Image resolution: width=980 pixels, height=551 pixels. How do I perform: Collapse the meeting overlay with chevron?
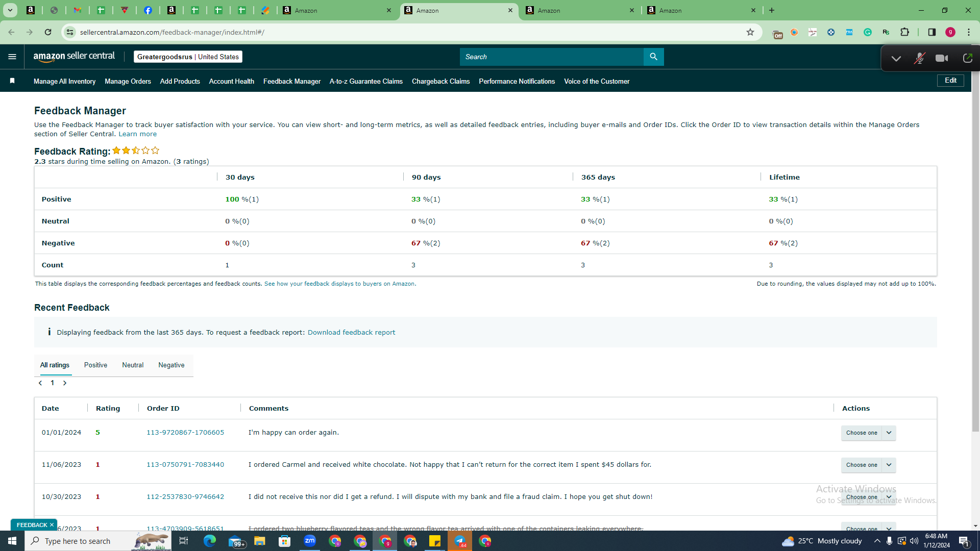(896, 59)
